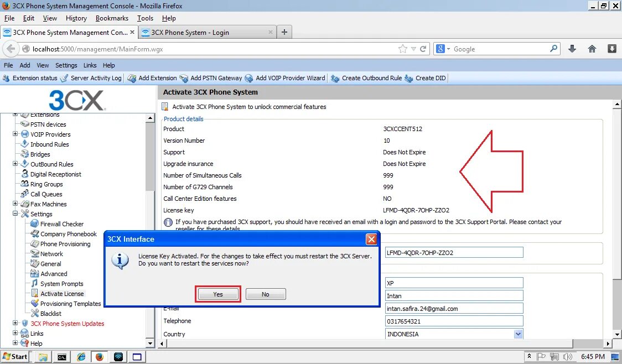Click Create Outbound Rule toolbar icon

tap(335, 78)
